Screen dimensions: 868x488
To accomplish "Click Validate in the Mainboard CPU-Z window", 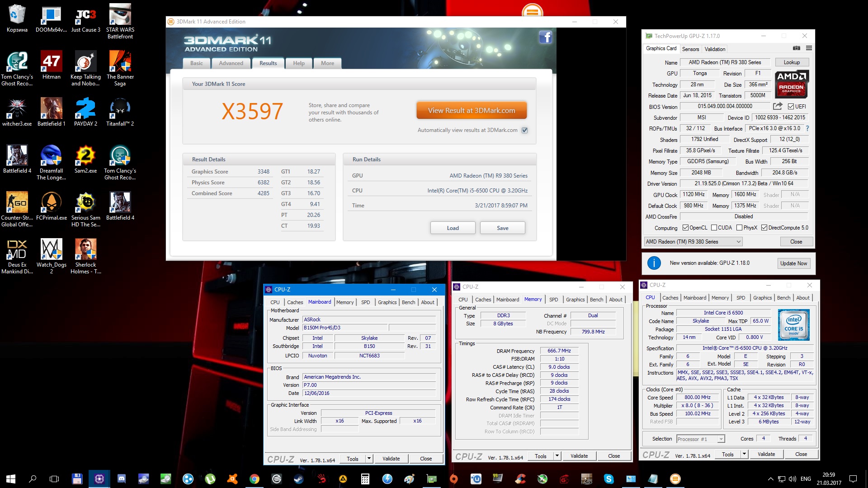I will coord(391,459).
